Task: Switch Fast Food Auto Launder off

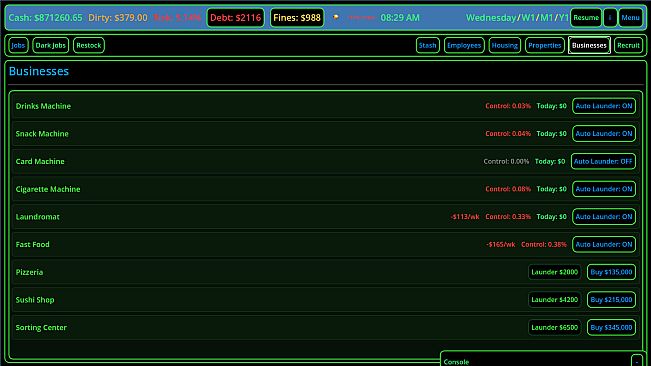Action: [x=604, y=244]
